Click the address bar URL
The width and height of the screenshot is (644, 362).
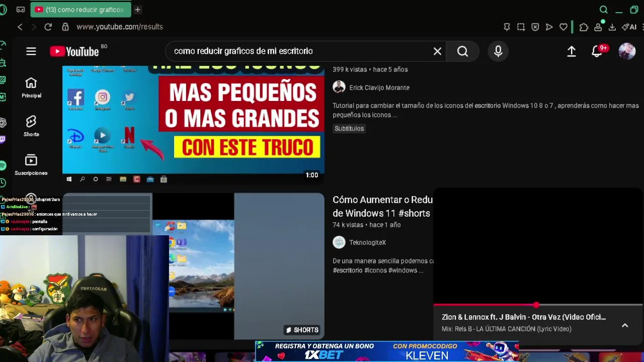coord(120,27)
